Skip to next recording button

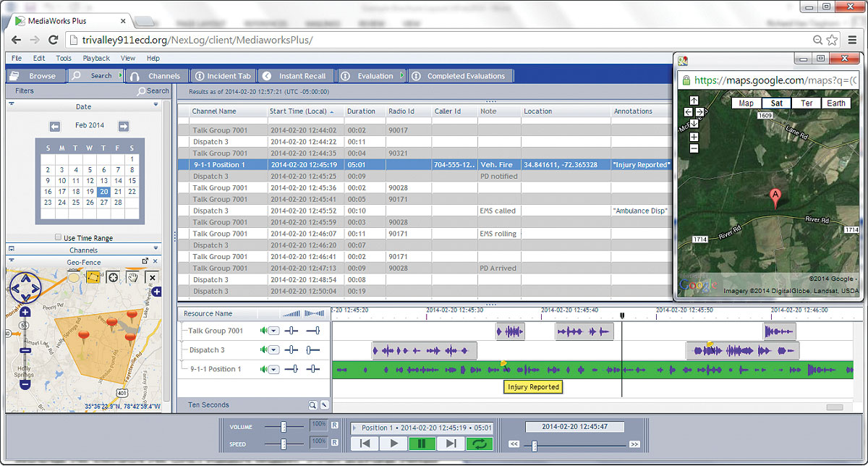(451, 444)
